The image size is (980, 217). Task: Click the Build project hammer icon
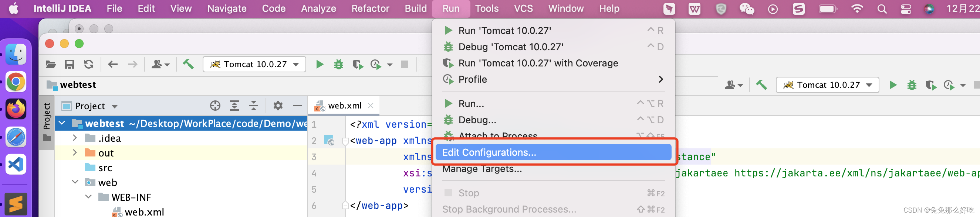pos(188,64)
